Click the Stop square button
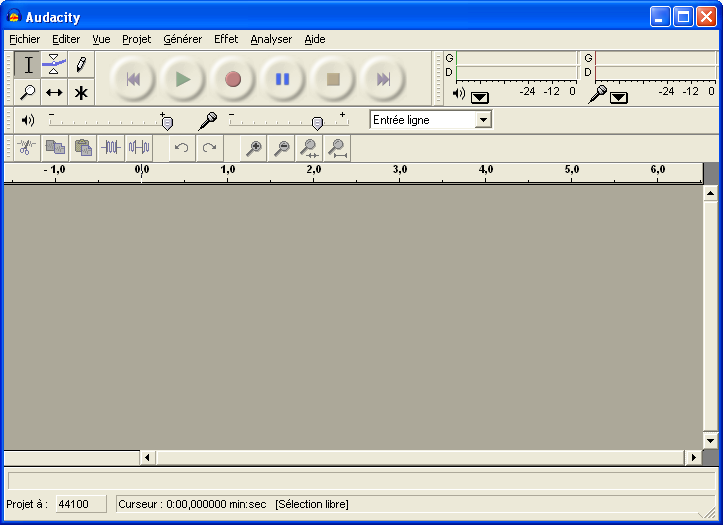This screenshot has width=723, height=525. pos(333,79)
